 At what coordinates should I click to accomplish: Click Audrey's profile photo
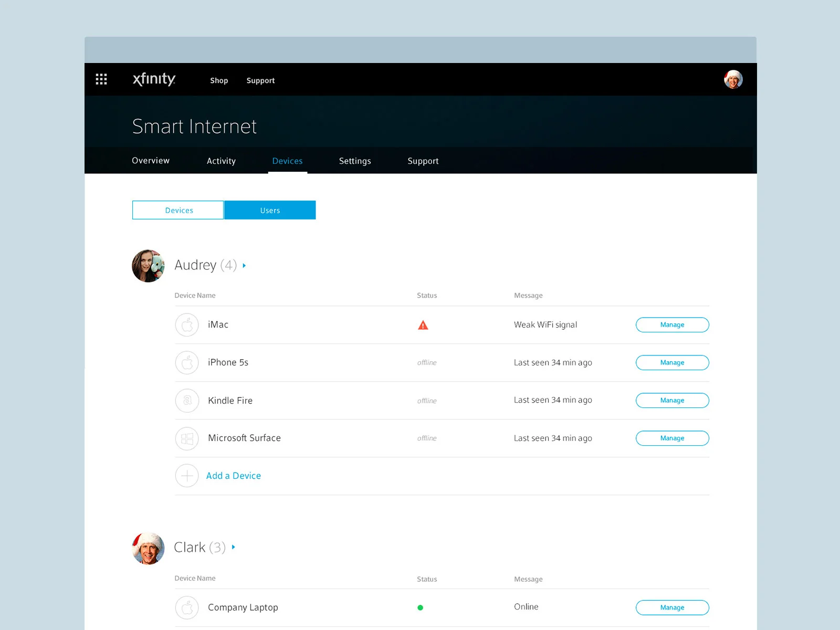coord(148,266)
